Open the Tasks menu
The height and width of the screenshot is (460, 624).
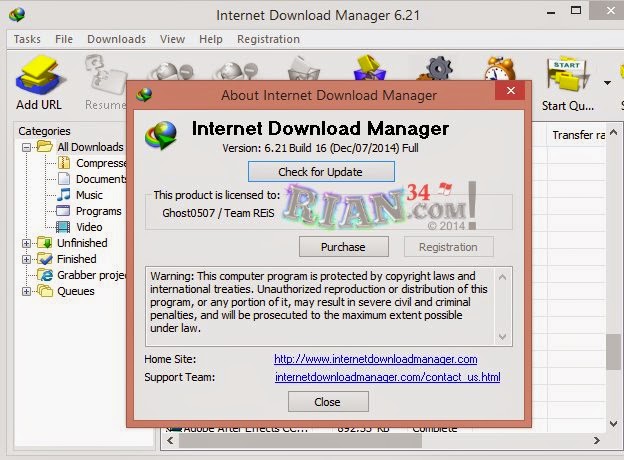(x=27, y=39)
